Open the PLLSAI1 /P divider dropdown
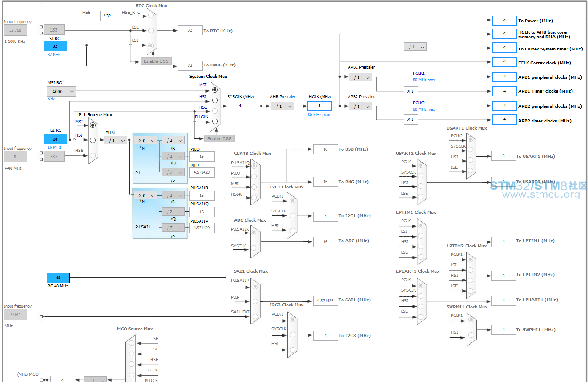The image size is (588, 382). pos(173,228)
